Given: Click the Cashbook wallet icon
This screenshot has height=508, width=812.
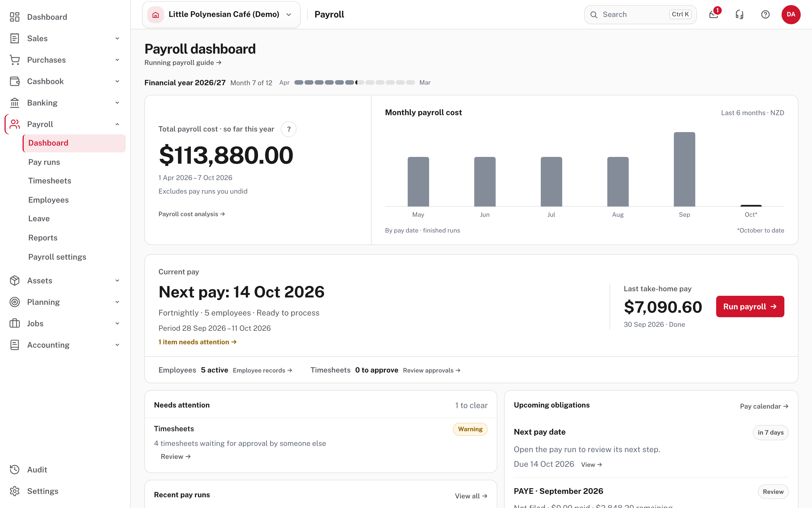Looking at the screenshot, I should 14,81.
